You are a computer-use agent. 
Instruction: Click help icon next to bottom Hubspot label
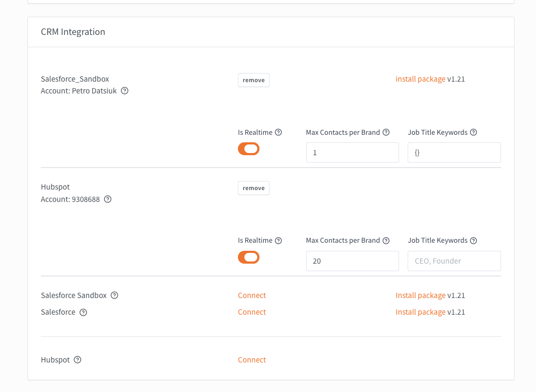click(x=77, y=360)
